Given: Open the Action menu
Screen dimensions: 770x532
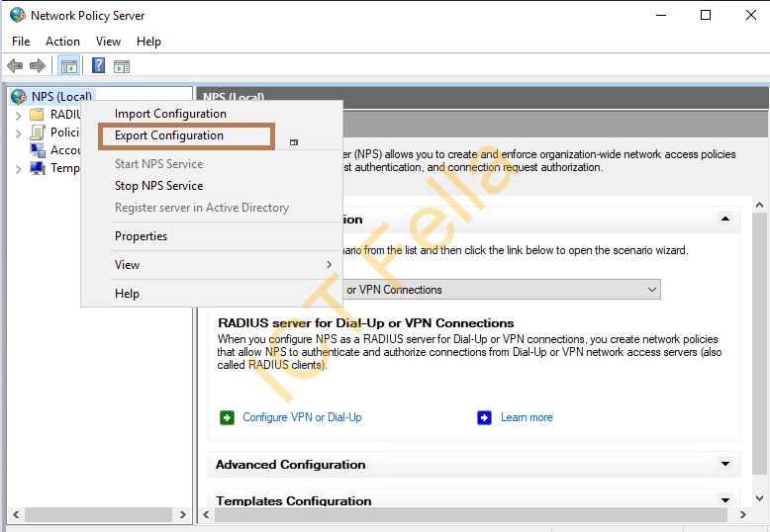Looking at the screenshot, I should pos(62,42).
